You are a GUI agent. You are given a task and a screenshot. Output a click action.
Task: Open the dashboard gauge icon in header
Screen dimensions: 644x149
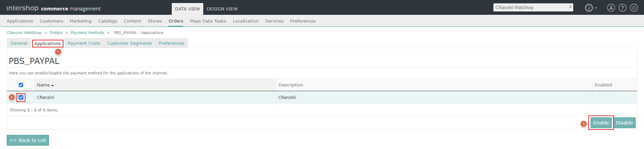pyautogui.click(x=589, y=8)
